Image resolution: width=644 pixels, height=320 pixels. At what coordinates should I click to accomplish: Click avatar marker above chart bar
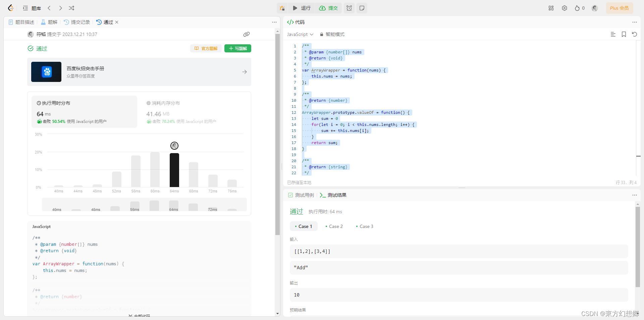174,146
